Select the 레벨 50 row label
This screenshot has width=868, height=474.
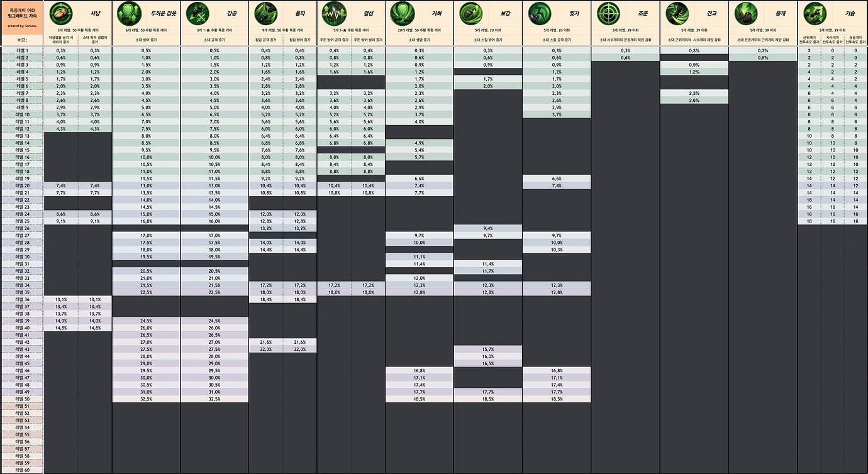[x=22, y=399]
